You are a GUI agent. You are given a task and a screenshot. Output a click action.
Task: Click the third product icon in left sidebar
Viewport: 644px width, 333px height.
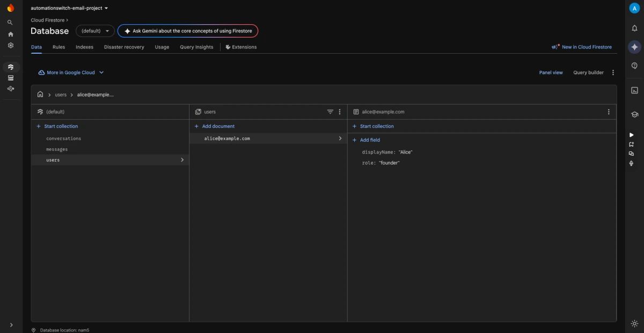point(11,89)
